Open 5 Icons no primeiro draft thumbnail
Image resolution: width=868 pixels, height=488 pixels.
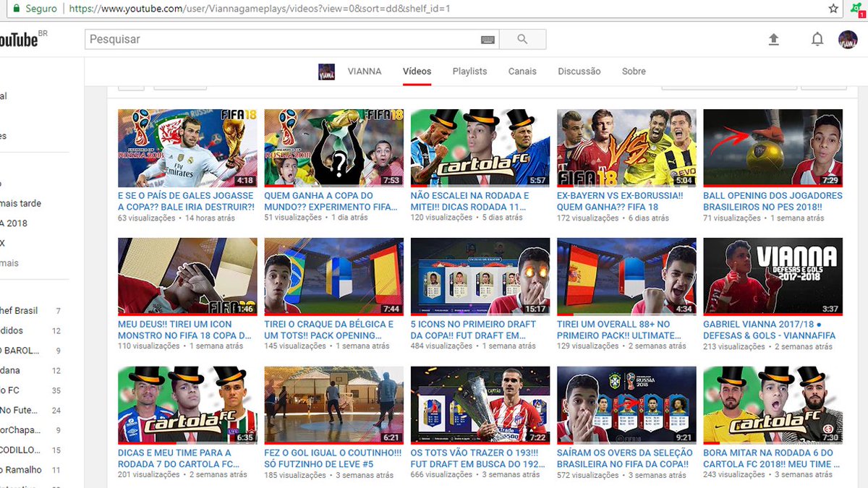480,277
